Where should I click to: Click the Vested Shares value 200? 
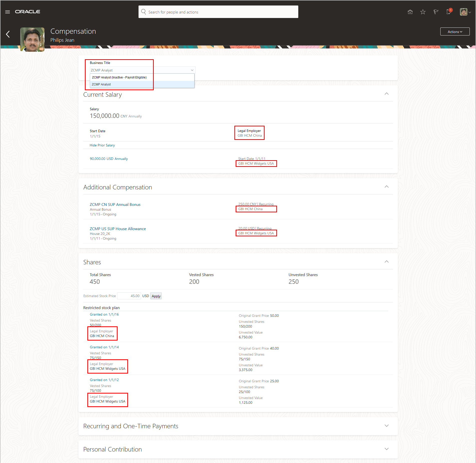(194, 282)
